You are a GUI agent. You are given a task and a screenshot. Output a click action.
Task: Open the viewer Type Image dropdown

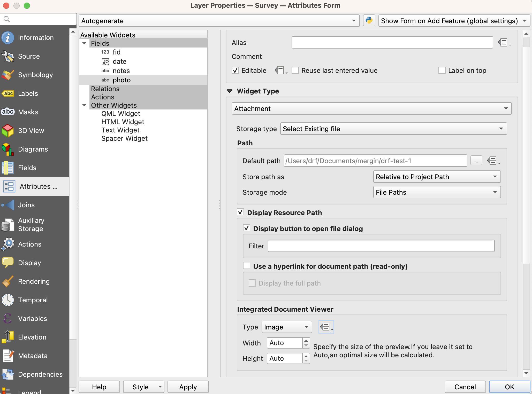[287, 327]
